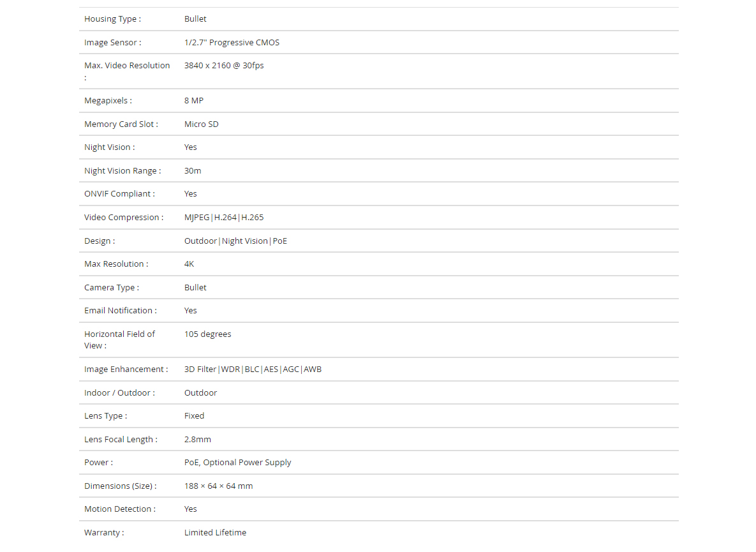
Task: Select the 1/2.7" Progressive CMOS value
Action: tap(232, 42)
